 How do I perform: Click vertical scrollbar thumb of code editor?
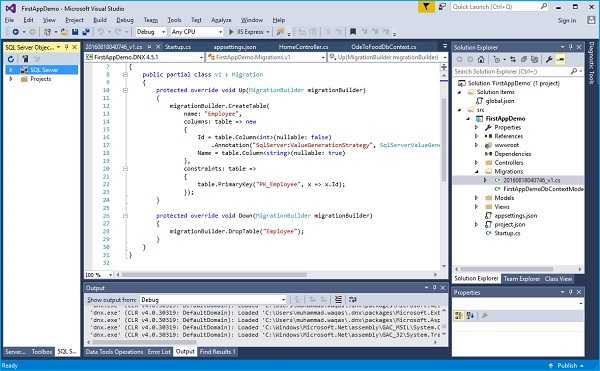pos(444,140)
